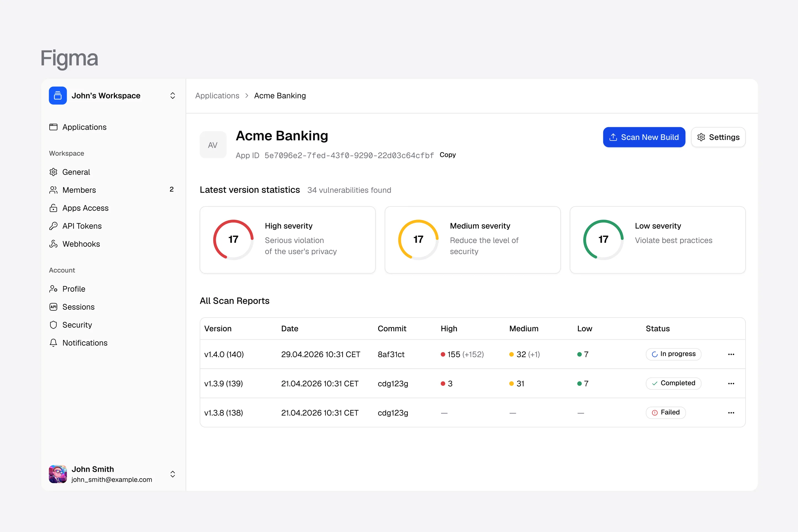Expand the John's Workspace switcher chevron
The width and height of the screenshot is (798, 532).
pos(173,96)
